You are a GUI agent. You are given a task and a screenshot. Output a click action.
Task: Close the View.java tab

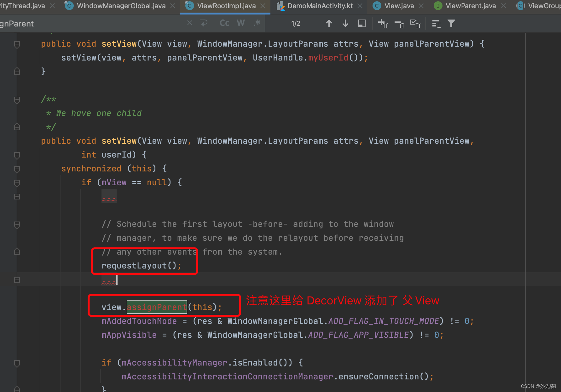[x=421, y=6]
